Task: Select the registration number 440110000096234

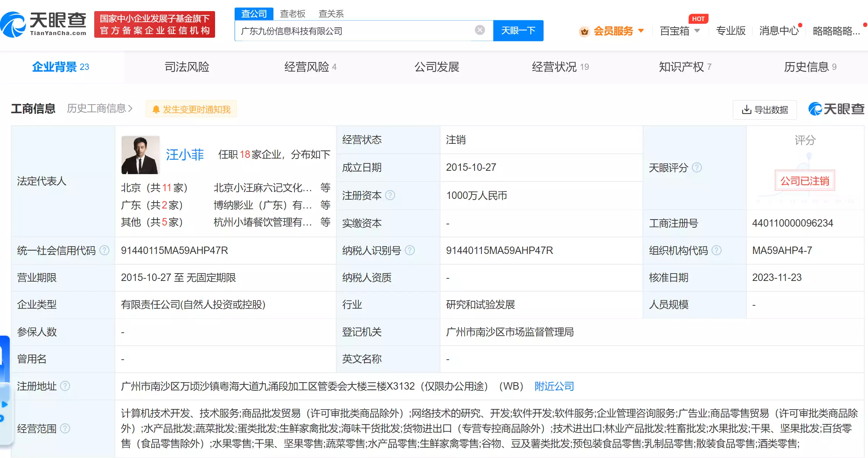Action: coord(793,223)
